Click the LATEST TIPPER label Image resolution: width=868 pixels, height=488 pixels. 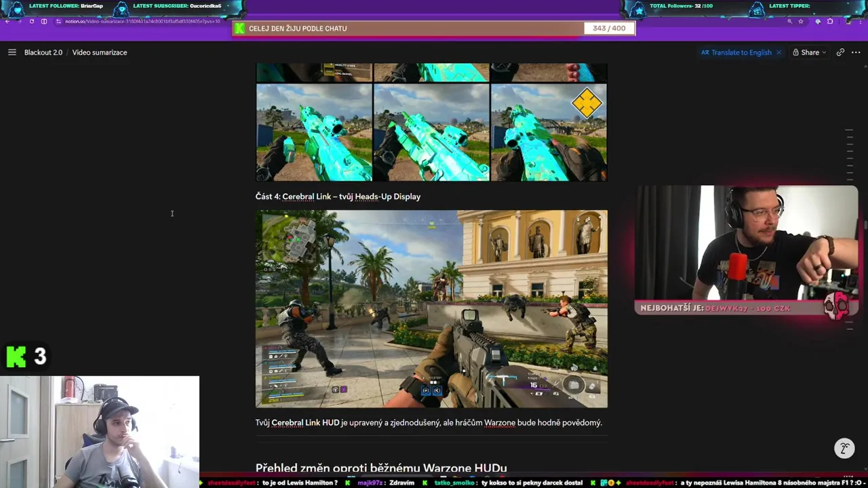point(789,6)
